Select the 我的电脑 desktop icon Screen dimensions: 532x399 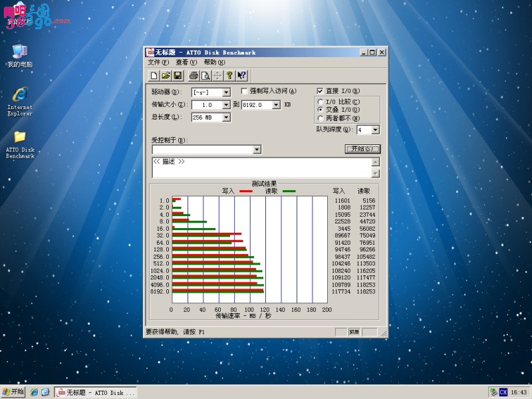click(x=20, y=56)
